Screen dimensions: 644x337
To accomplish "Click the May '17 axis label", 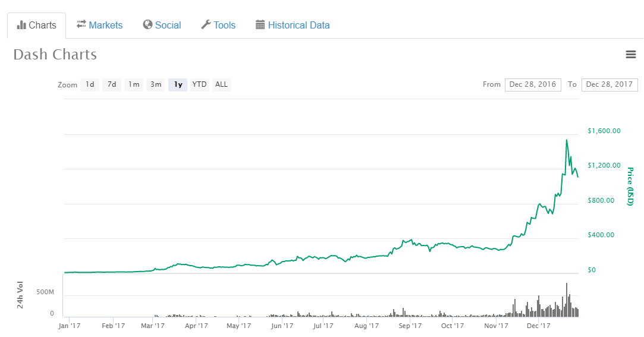I will coord(238,326).
